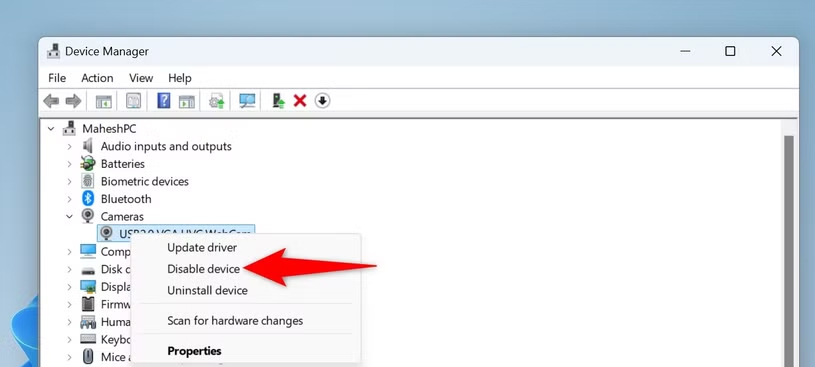
Task: Click the Update device driver toolbar icon
Action: pyautogui.click(x=216, y=101)
